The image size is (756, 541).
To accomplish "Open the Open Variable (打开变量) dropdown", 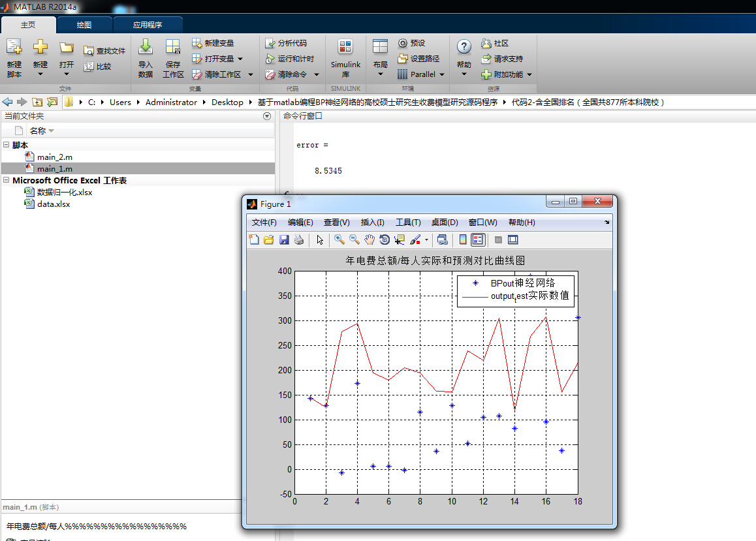I will 240,59.
